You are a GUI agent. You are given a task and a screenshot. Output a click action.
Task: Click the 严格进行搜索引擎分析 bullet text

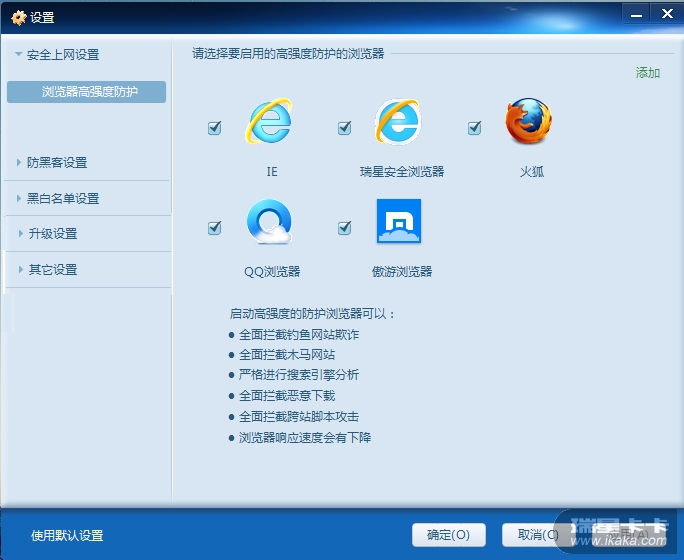pos(299,374)
